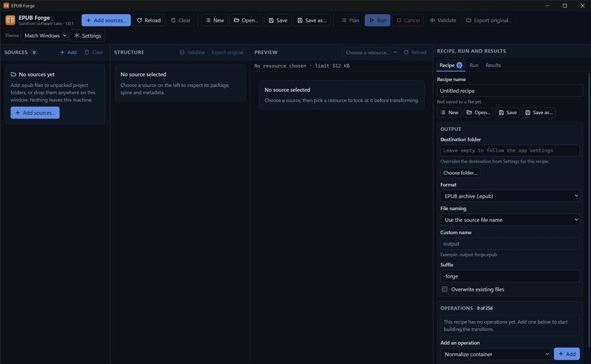The image size is (591, 364).
Task: Switch to the Run tab
Action: tap(474, 65)
